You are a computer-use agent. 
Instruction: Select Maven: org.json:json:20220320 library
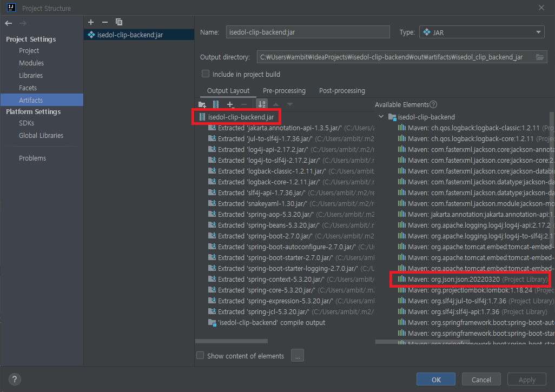(x=473, y=279)
